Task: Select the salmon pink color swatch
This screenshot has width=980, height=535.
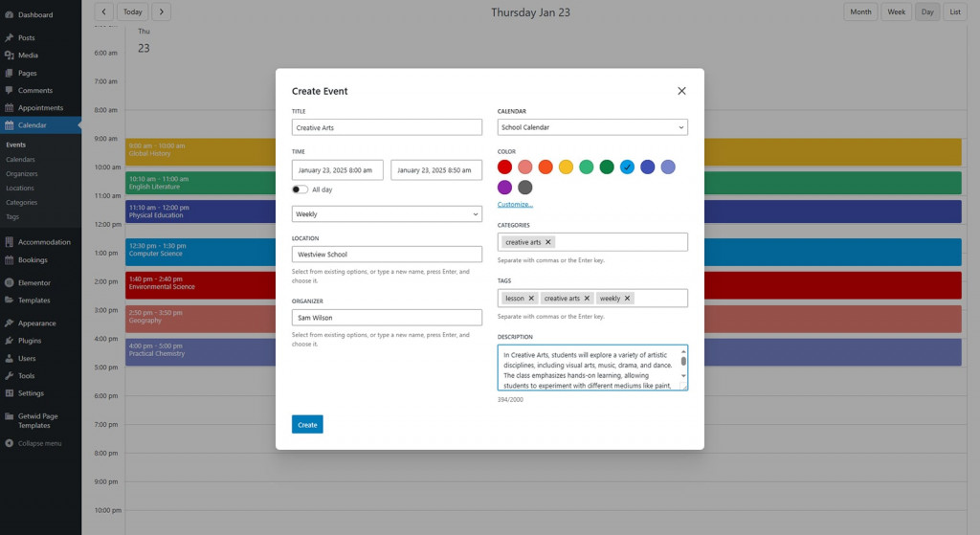Action: click(x=525, y=167)
